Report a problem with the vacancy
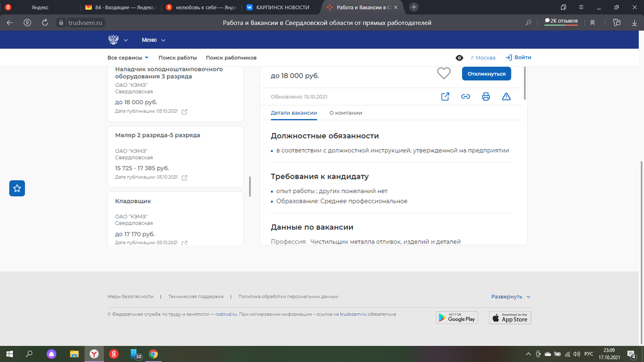Viewport: 644px width, 362px height. [x=506, y=97]
